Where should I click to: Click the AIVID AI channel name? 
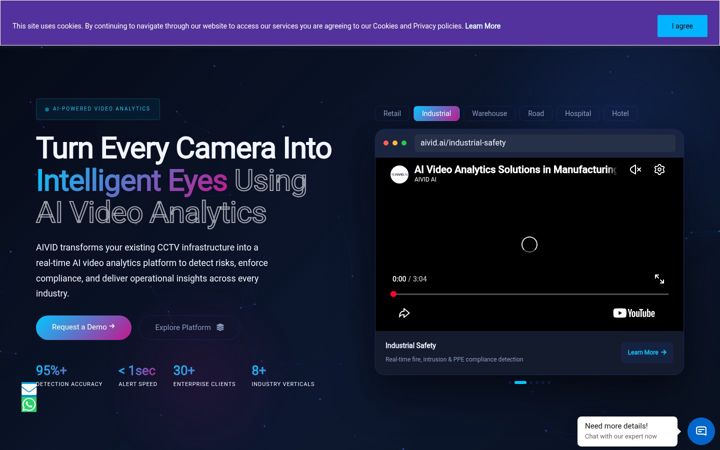tap(425, 180)
